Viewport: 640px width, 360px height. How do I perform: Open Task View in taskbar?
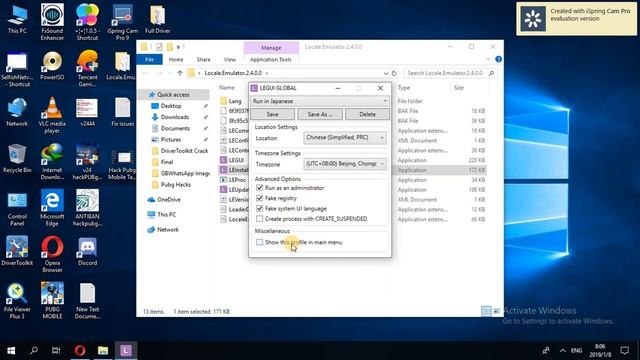pyautogui.click(x=56, y=350)
